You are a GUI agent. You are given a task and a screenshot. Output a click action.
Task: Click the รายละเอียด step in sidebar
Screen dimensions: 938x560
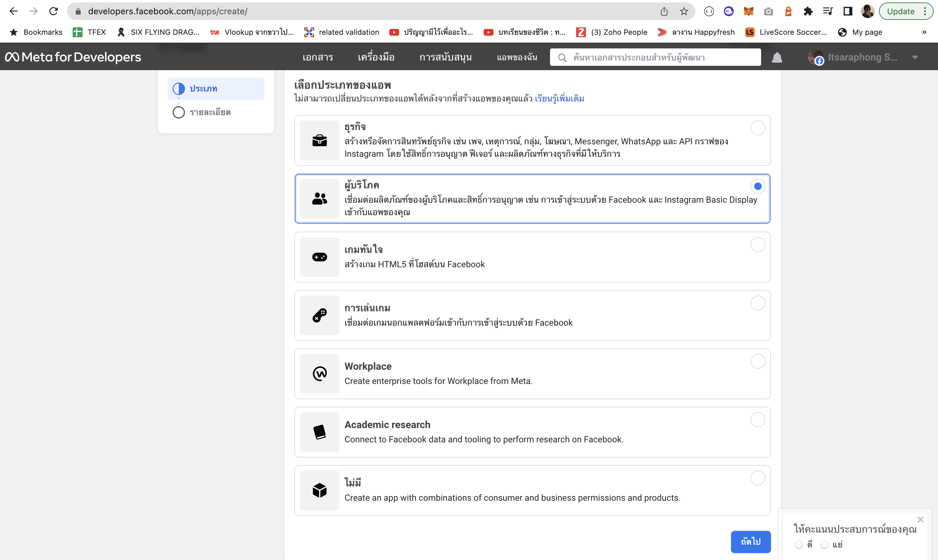point(209,112)
